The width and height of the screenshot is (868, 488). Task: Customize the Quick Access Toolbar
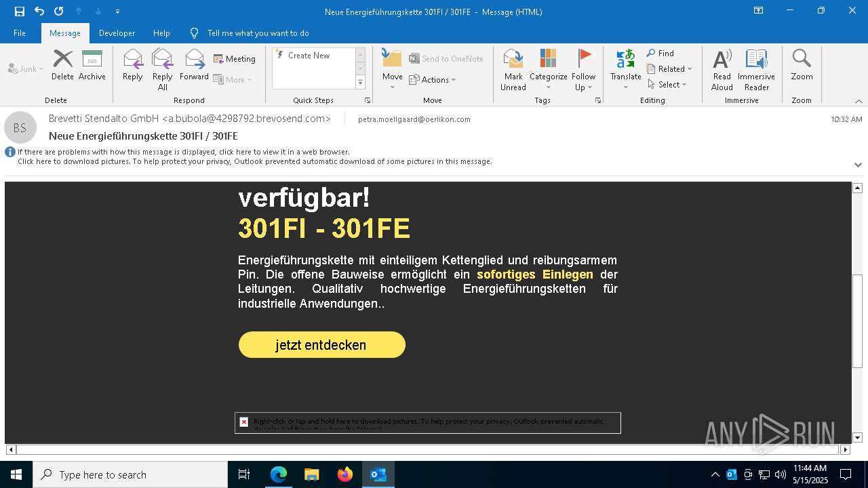[x=117, y=12]
